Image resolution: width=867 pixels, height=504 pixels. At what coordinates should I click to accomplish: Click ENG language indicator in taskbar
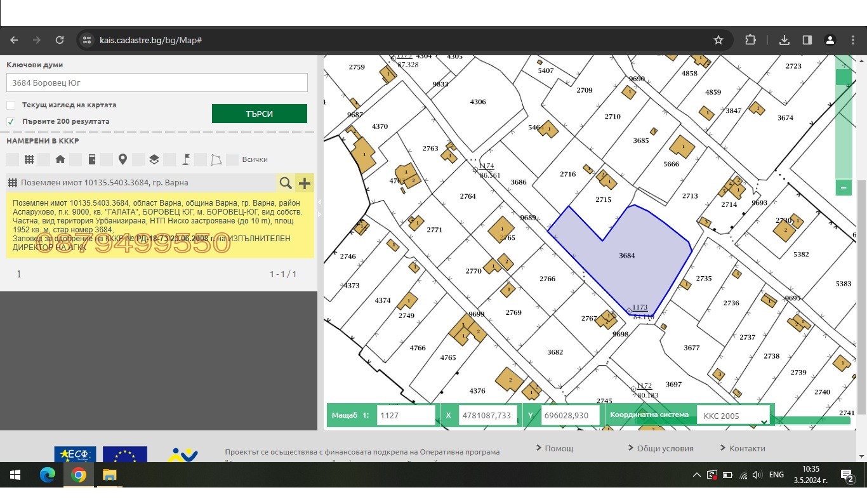pyautogui.click(x=776, y=475)
